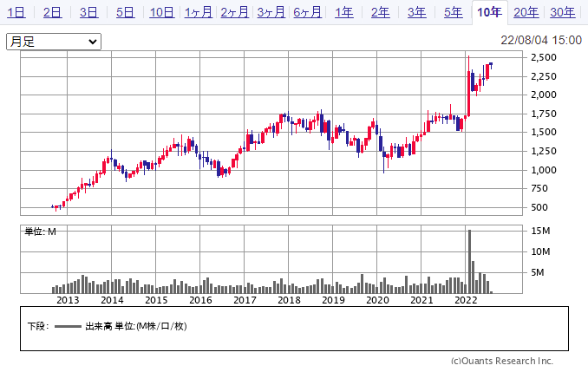This screenshot has height=372, width=588.
Task: Click the tallest 2022 volume bar
Action: [469, 261]
